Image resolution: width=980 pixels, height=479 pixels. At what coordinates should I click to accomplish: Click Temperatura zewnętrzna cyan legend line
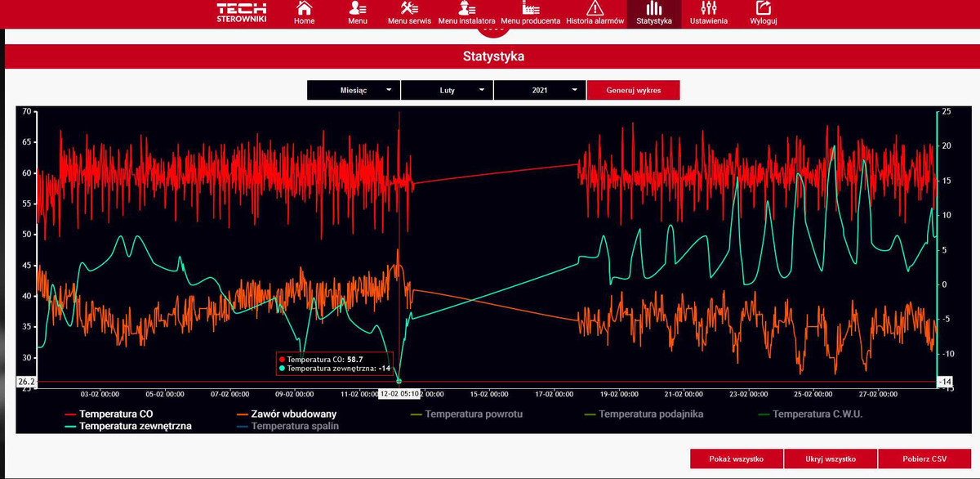click(x=70, y=426)
